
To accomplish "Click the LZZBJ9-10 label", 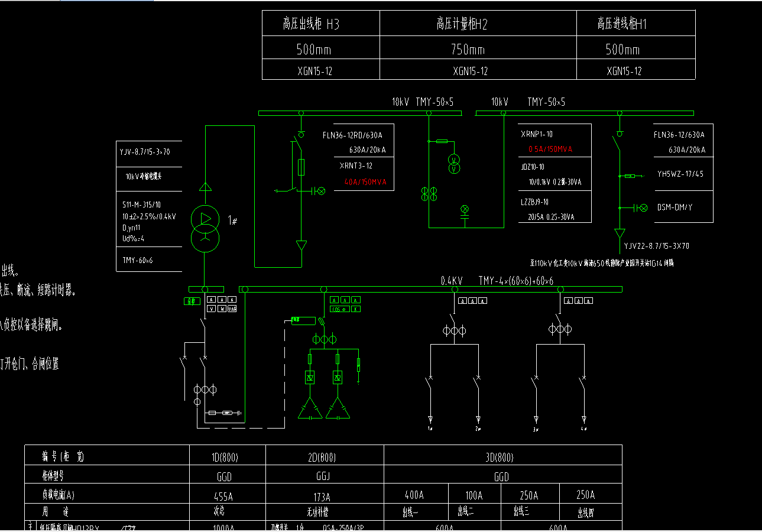I will [x=535, y=202].
